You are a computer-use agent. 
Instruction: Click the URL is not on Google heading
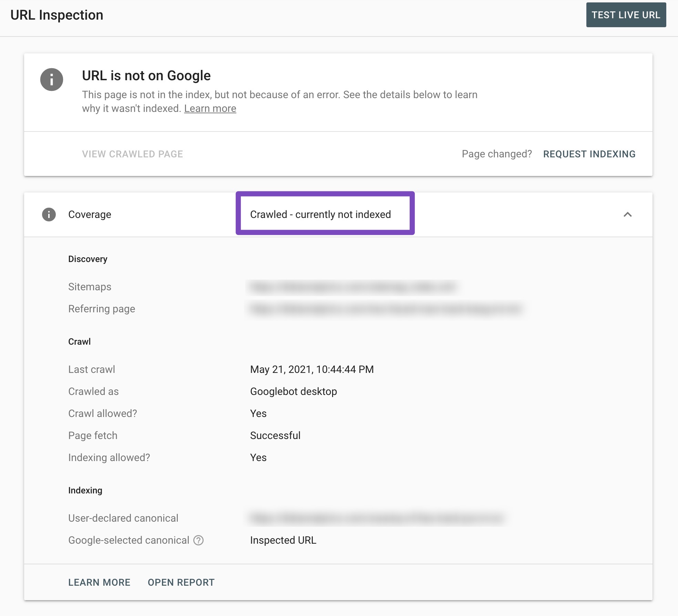(x=146, y=76)
